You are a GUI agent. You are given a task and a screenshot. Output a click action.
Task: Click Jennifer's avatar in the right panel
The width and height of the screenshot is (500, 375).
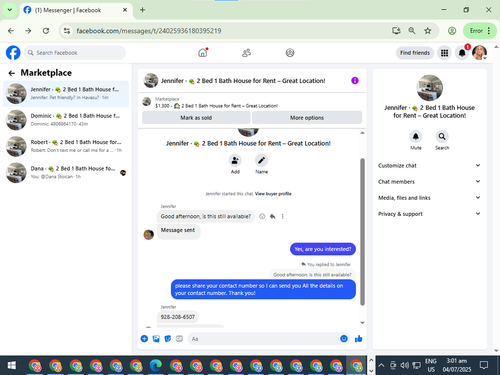430,88
